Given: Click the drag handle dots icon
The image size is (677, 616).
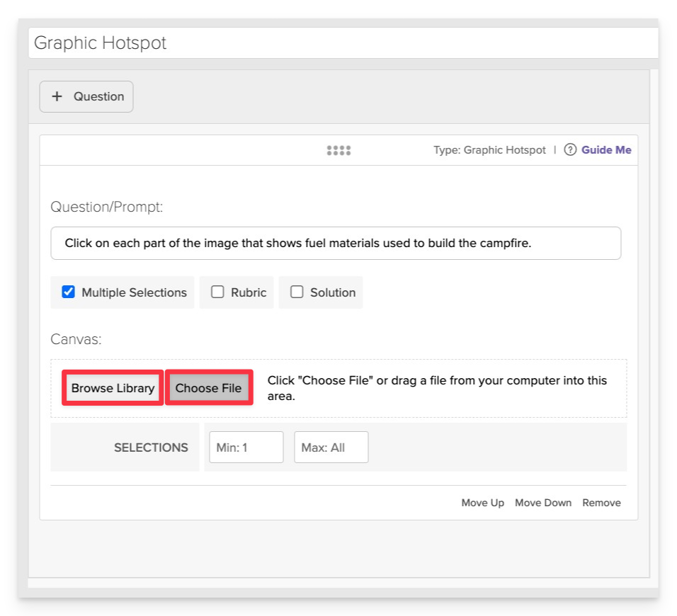Looking at the screenshot, I should click(338, 150).
